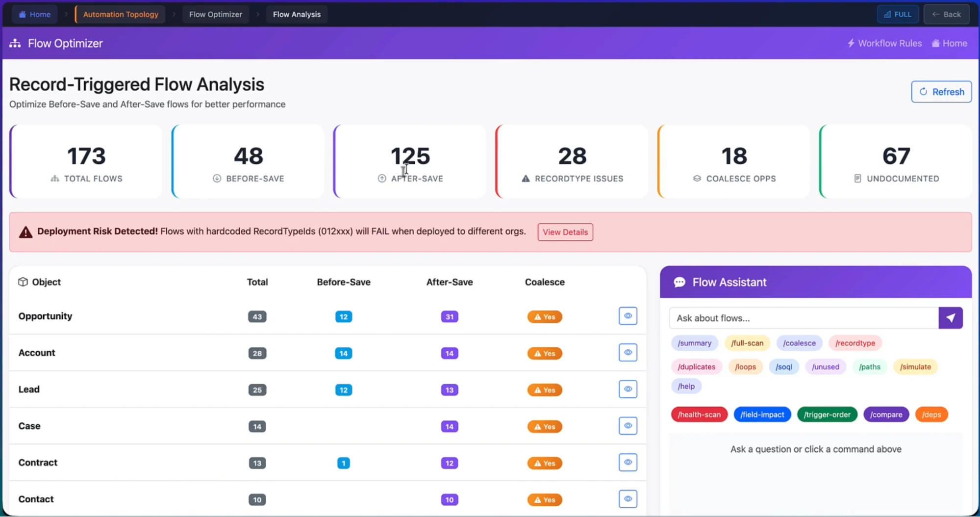Click the Flow Assistant chat bubble icon

pos(679,282)
